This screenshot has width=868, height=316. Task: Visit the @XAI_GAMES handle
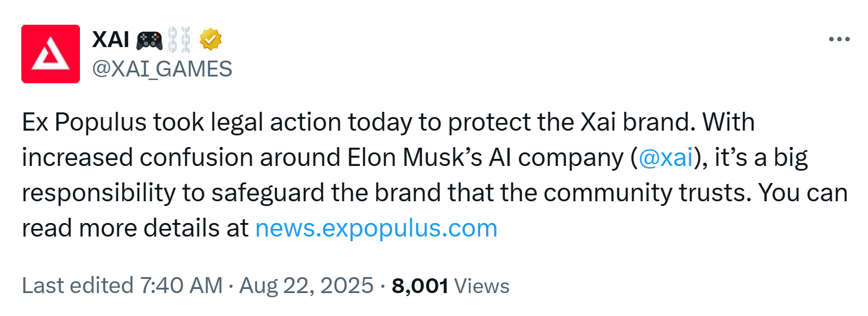162,69
